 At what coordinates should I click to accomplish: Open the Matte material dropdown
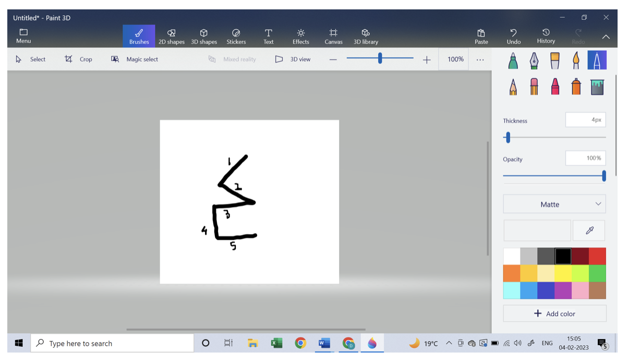[x=554, y=204]
